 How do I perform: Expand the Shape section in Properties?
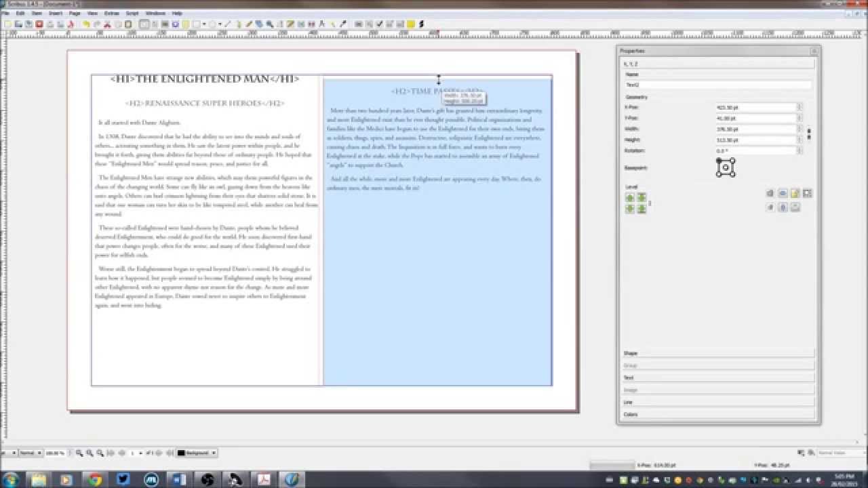point(718,353)
